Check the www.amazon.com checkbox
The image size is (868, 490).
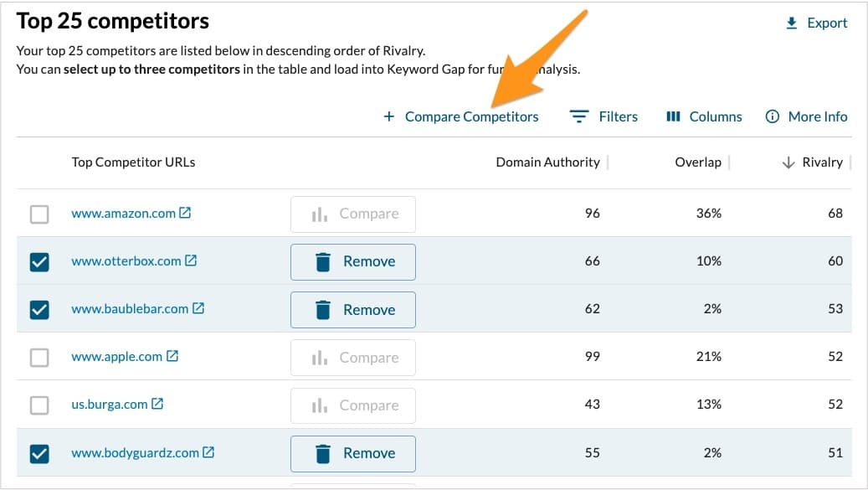[x=39, y=214]
